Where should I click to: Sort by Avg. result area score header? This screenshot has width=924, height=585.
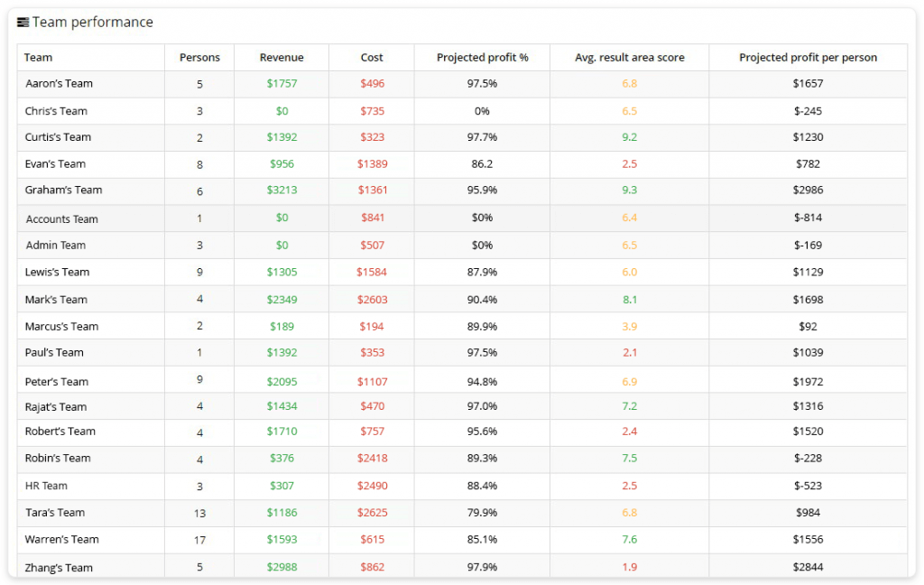629,57
